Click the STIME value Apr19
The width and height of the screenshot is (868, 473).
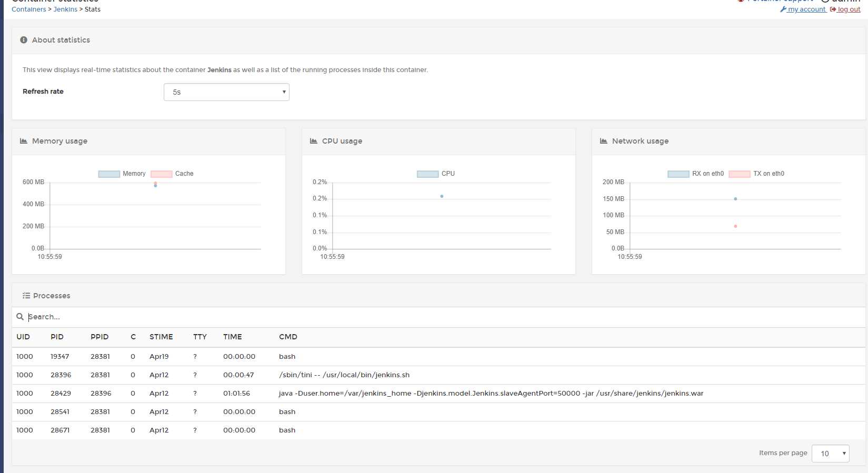(x=159, y=357)
